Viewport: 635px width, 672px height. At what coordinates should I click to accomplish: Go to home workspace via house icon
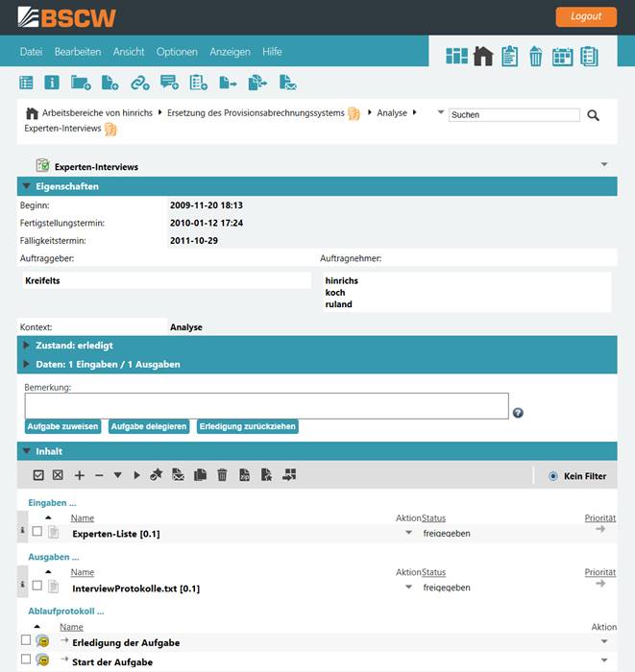point(483,57)
